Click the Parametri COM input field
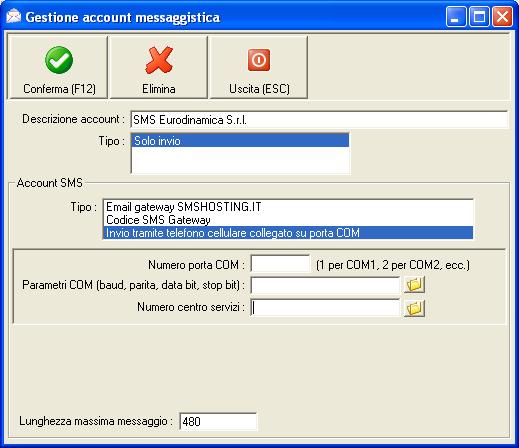 tap(325, 285)
